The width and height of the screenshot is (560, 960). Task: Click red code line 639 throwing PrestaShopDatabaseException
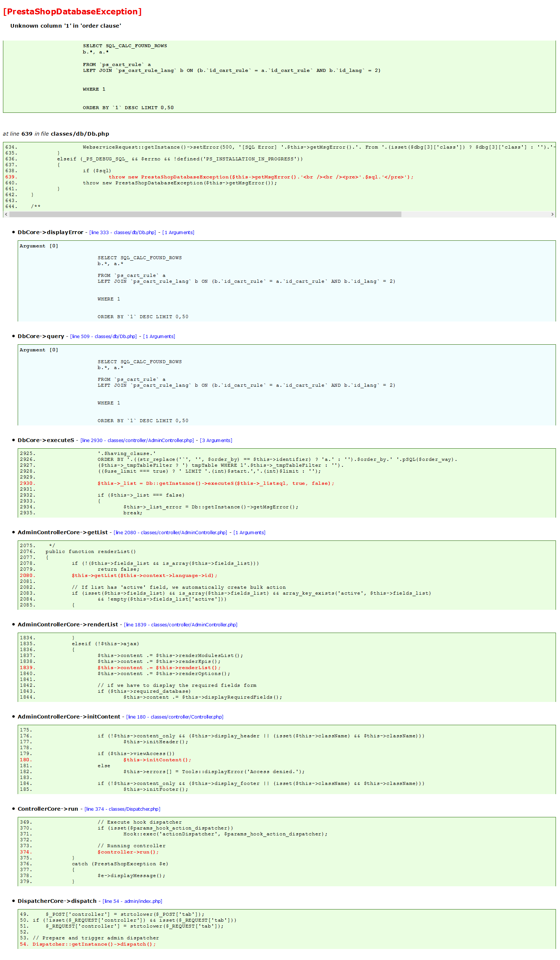(261, 177)
